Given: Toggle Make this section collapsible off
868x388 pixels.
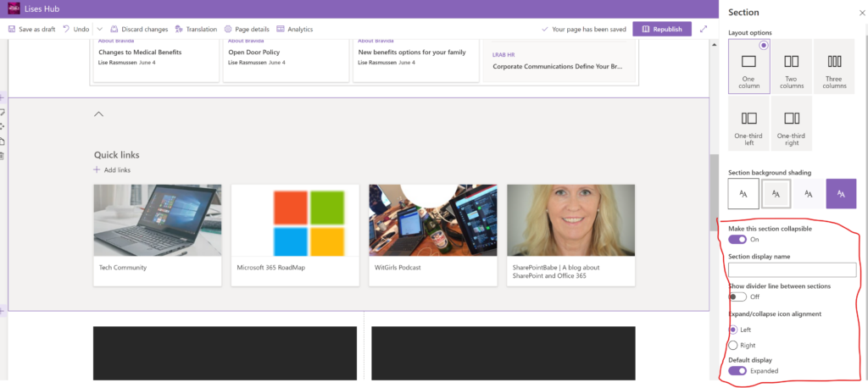Looking at the screenshot, I should 737,239.
